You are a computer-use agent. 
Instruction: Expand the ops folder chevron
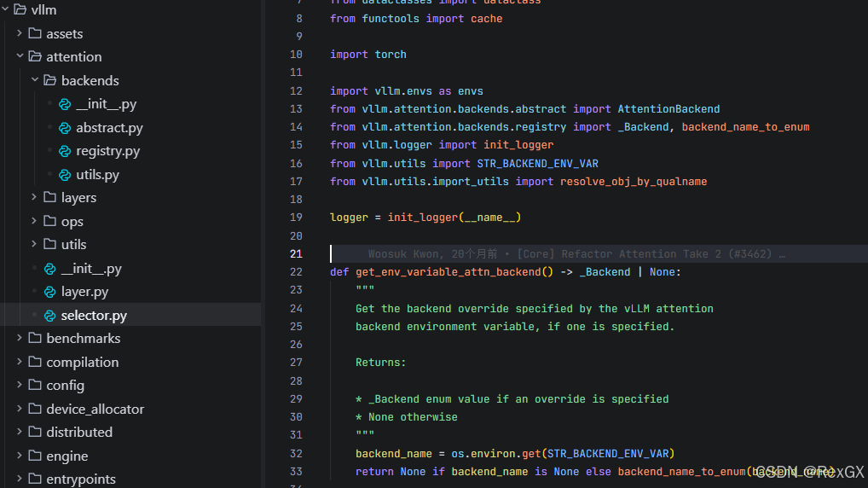pyautogui.click(x=34, y=220)
